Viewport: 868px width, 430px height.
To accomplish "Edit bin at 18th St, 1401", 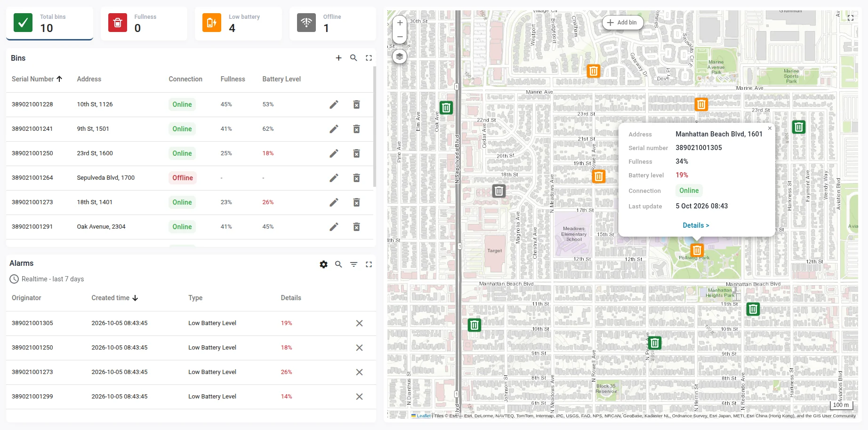I will click(334, 202).
